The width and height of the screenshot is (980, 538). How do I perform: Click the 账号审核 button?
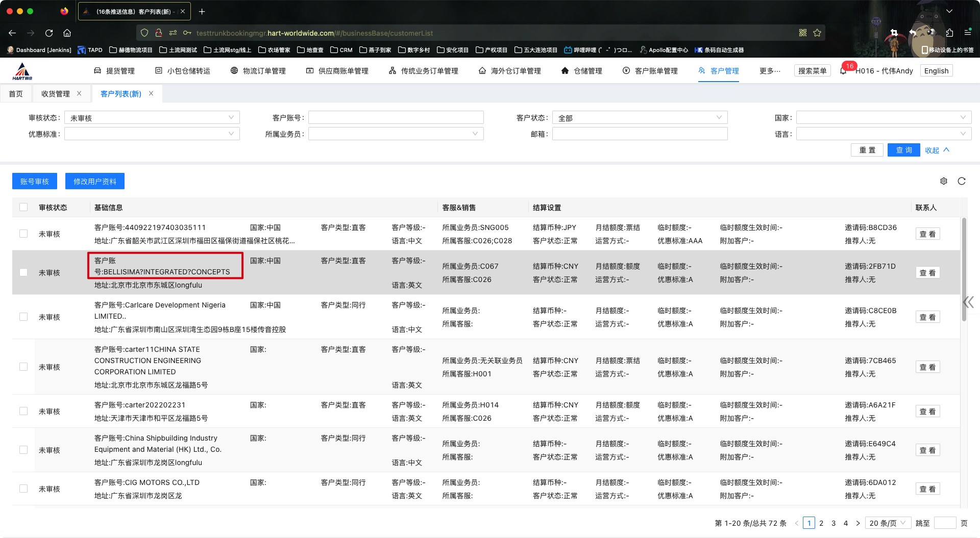coord(35,181)
